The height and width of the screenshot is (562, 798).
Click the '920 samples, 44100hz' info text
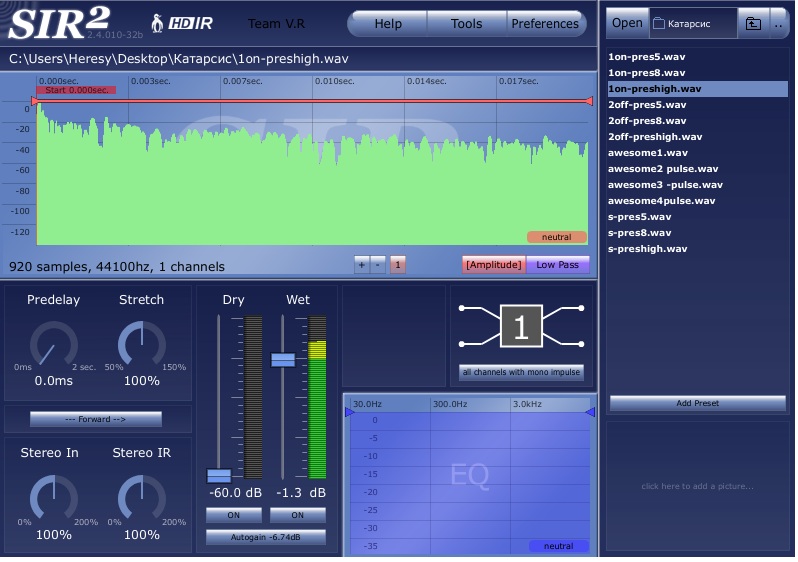(x=117, y=267)
